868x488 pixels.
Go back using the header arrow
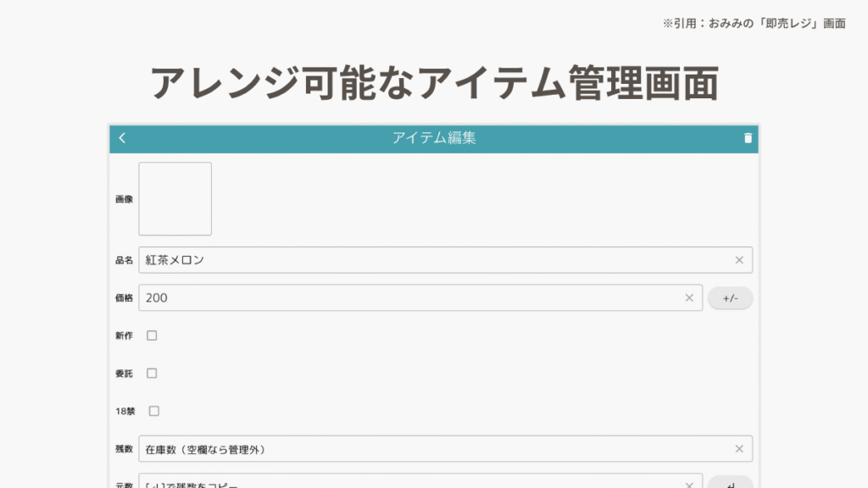[x=122, y=138]
